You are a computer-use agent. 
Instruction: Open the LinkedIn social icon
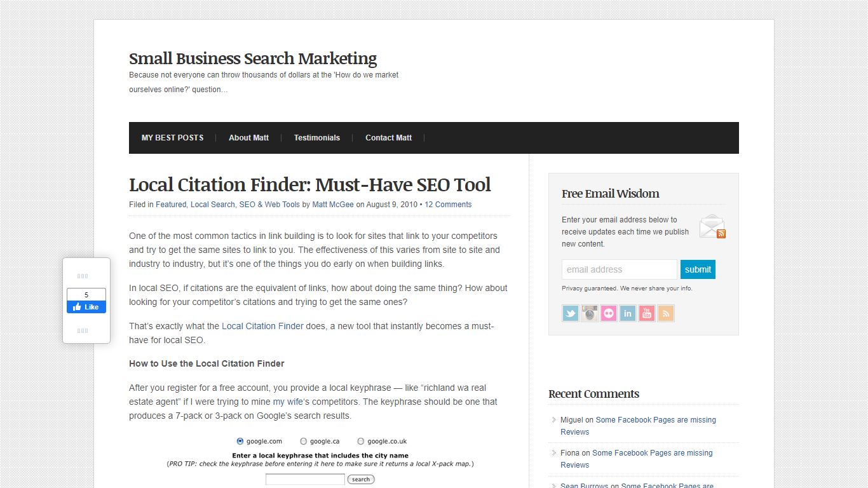pos(628,313)
